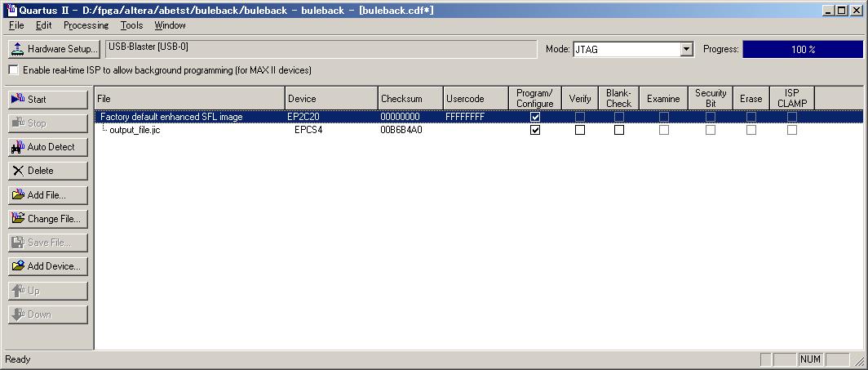Image resolution: width=868 pixels, height=370 pixels.
Task: Click the NUM status bar indicator
Action: click(x=810, y=359)
